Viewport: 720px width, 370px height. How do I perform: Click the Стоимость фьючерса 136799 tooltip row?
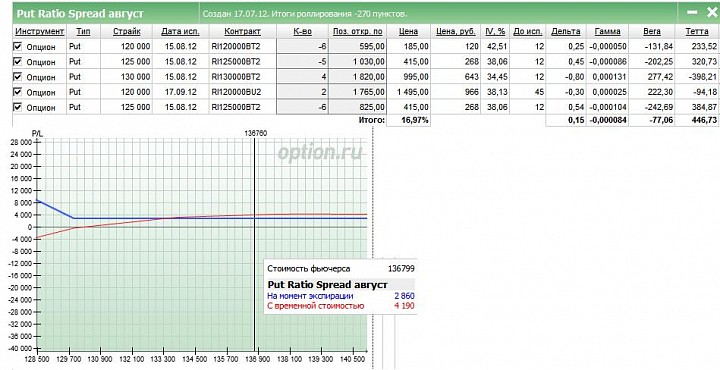click(340, 269)
